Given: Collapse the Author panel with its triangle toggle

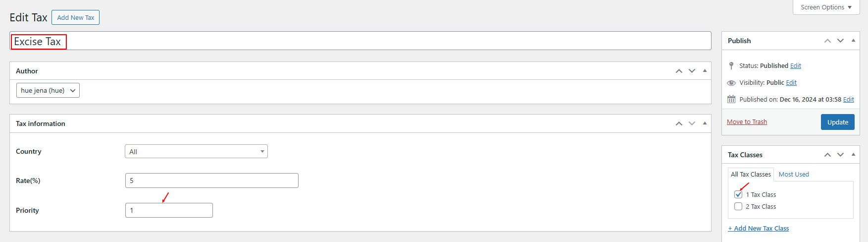Looking at the screenshot, I should [705, 71].
